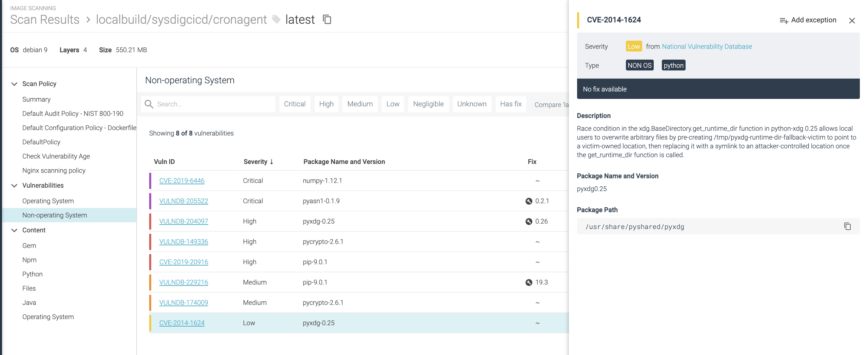
Task: Open the CVE-2019-6446 vulnerability link
Action: pyautogui.click(x=182, y=181)
